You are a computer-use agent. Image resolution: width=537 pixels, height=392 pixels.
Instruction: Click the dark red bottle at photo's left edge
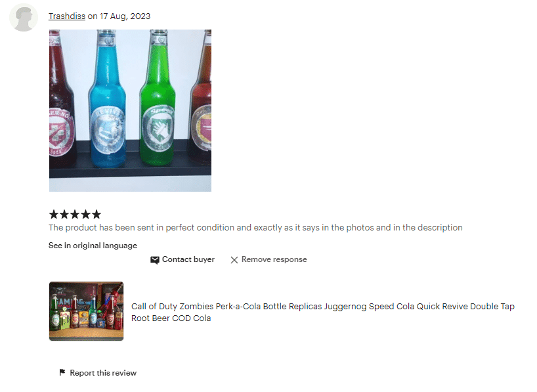(62, 98)
